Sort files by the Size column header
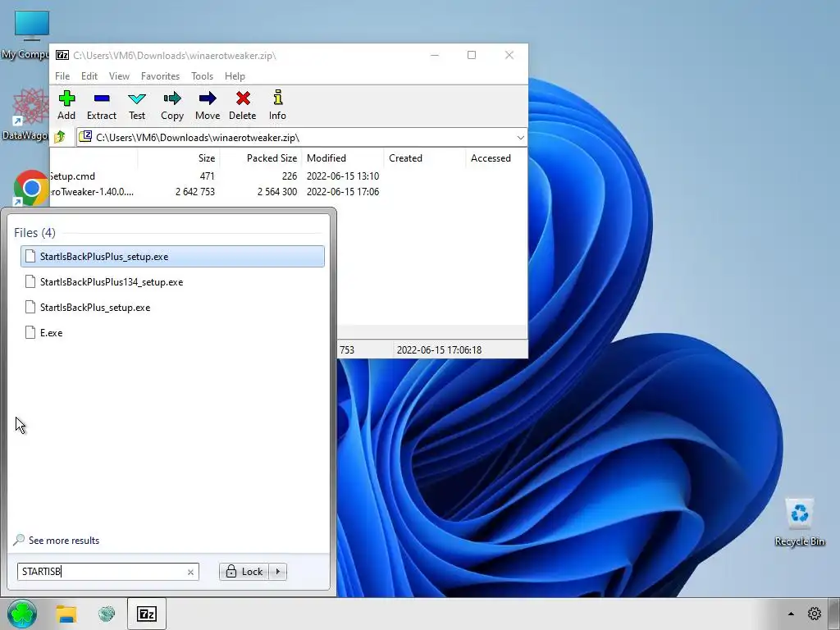 [178, 158]
